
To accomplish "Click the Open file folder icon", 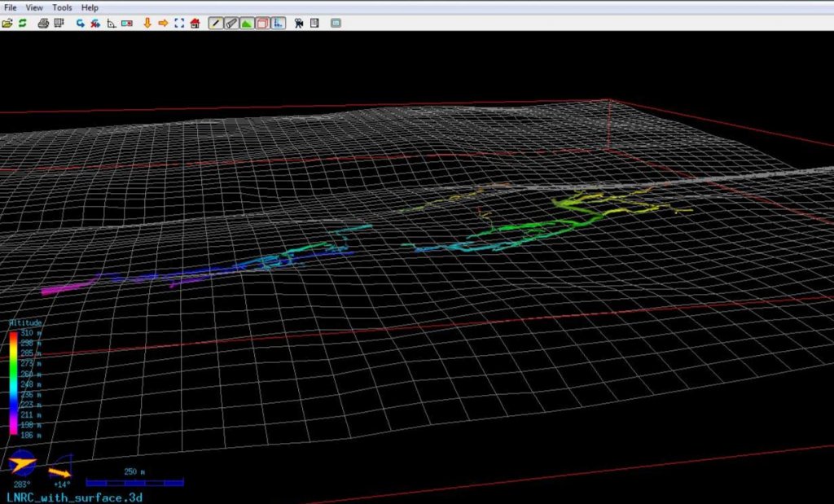I will 7,23.
